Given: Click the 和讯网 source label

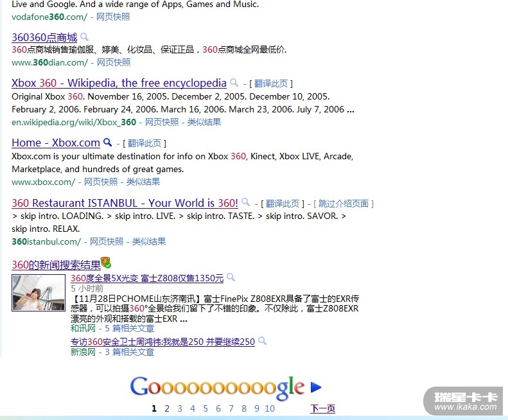Looking at the screenshot, I should (x=83, y=328).
